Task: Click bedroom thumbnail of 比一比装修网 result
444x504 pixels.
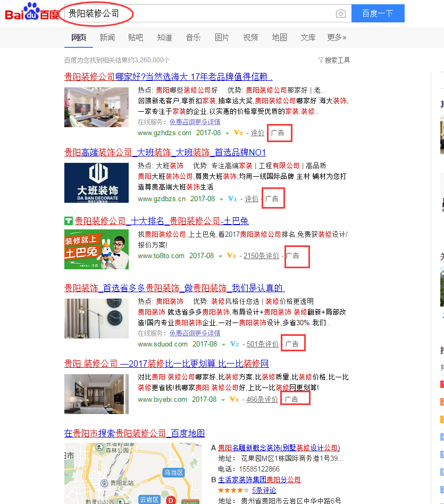Action: [x=96, y=394]
